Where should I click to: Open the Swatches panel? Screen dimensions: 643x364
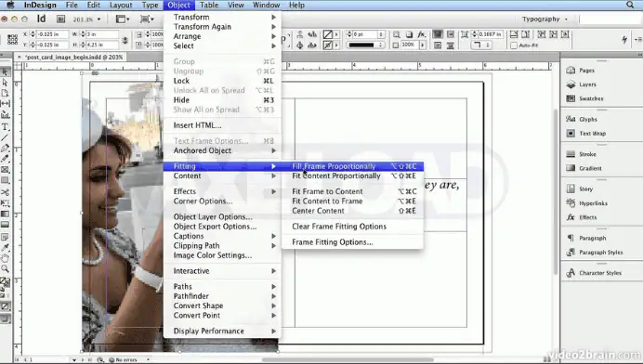click(584, 98)
